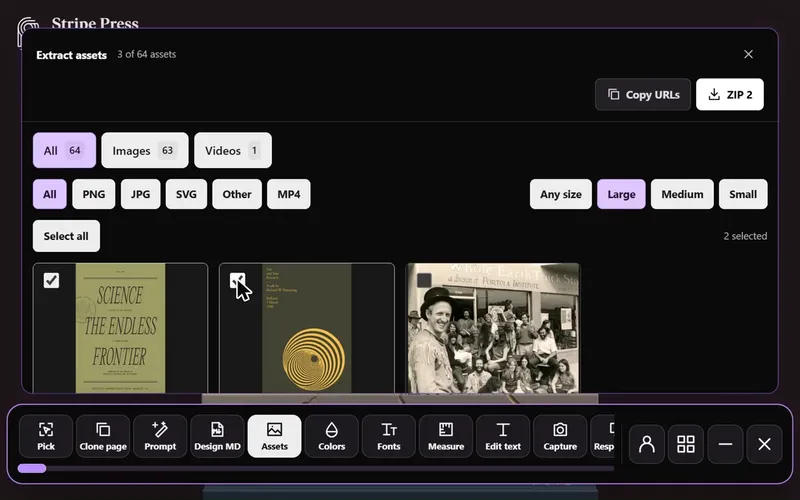Close the Extract assets panel
Image resolution: width=800 pixels, height=500 pixels.
[748, 54]
